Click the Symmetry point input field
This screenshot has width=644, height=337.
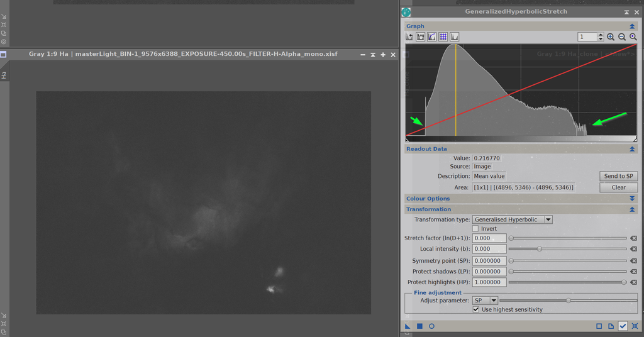pos(489,261)
